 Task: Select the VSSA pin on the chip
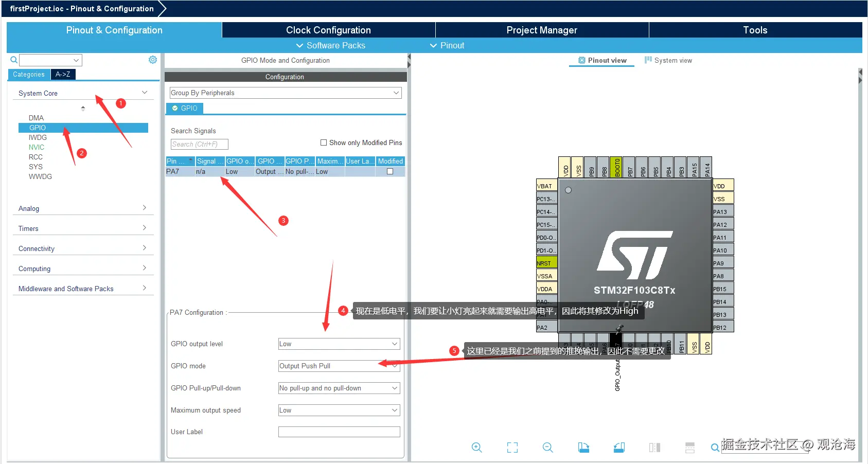pyautogui.click(x=546, y=276)
